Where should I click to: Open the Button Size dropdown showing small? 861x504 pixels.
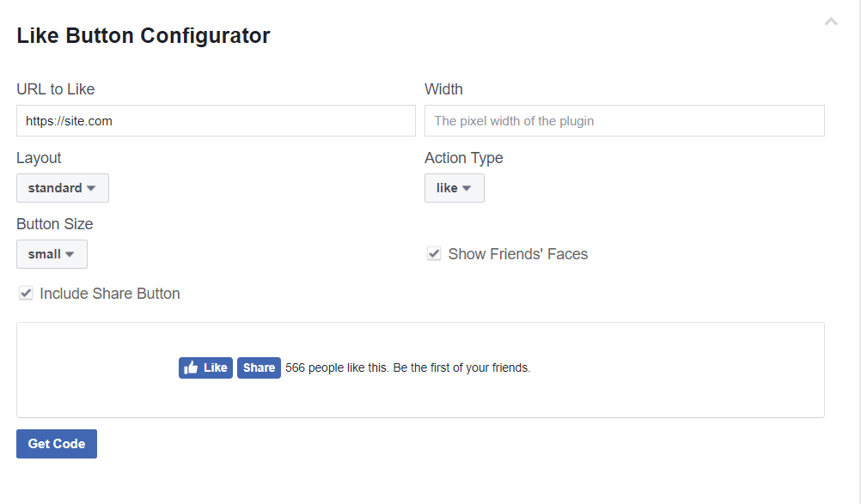[x=52, y=254]
